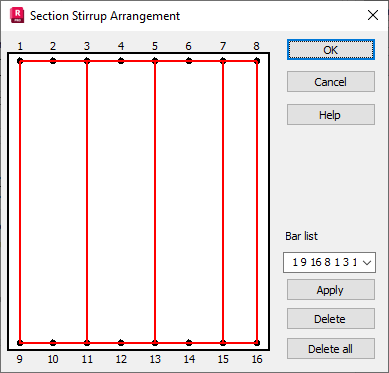Choose bar point 9 at bottom-left corner
Image resolution: width=389 pixels, height=373 pixels.
pos(20,343)
